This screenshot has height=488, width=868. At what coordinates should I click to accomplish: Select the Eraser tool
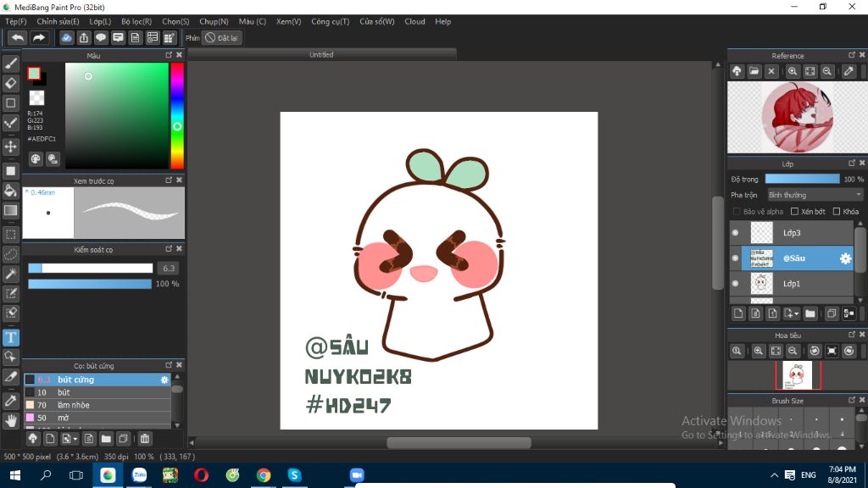pos(10,84)
